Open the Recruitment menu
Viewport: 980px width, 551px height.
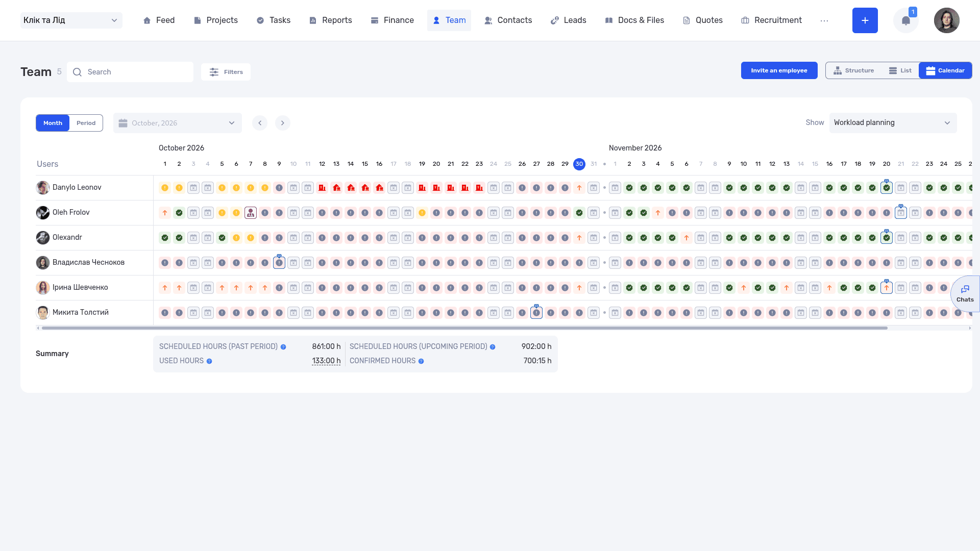click(x=771, y=20)
